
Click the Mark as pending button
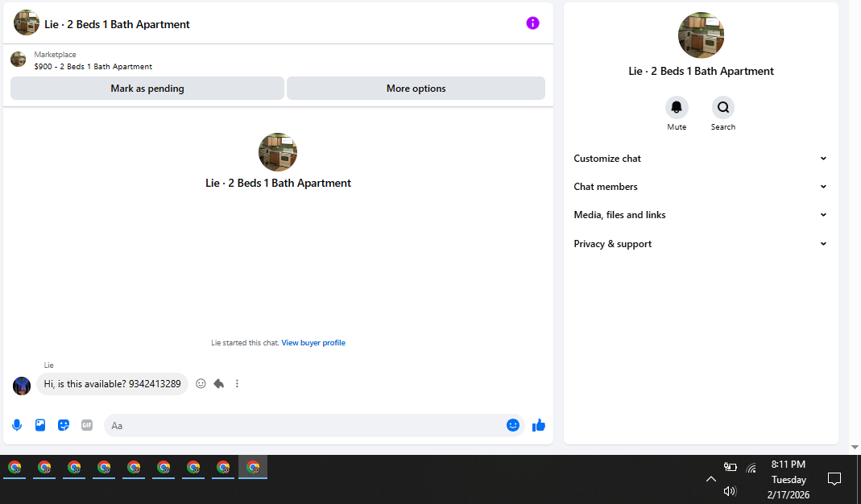click(x=147, y=89)
